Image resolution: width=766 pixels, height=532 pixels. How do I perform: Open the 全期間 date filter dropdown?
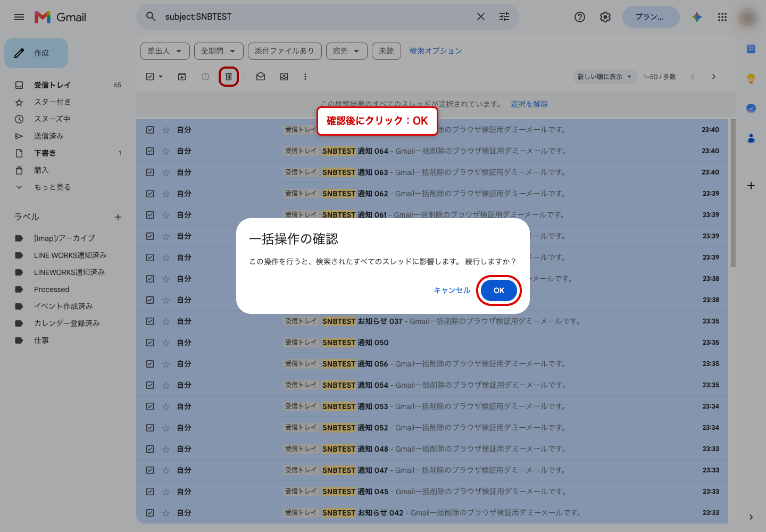pos(219,51)
